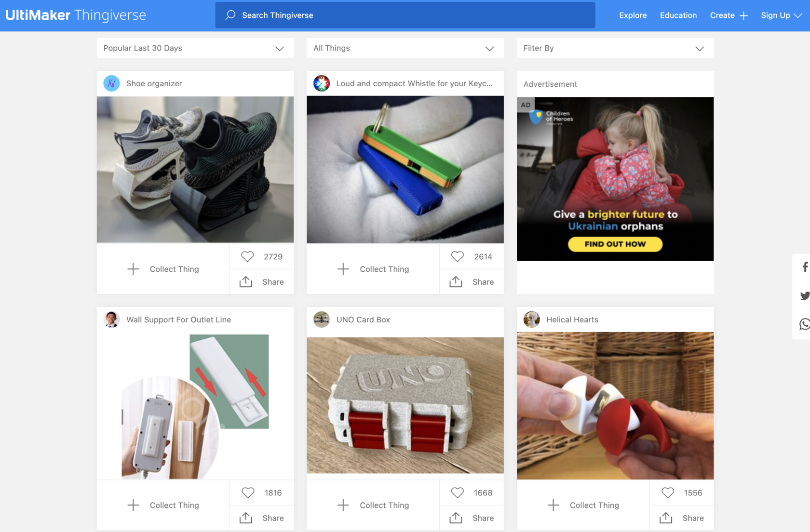Click the AD badge on advertisement
810x532 pixels.
pyautogui.click(x=526, y=105)
